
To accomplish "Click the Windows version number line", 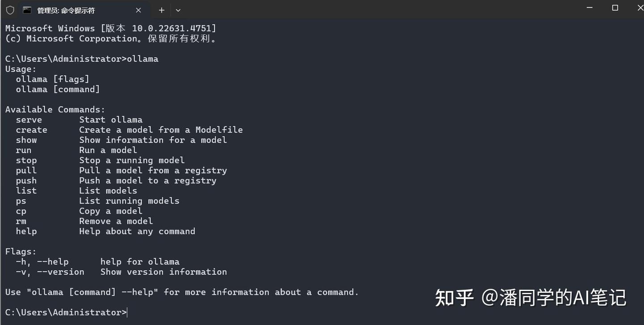I will tap(110, 29).
